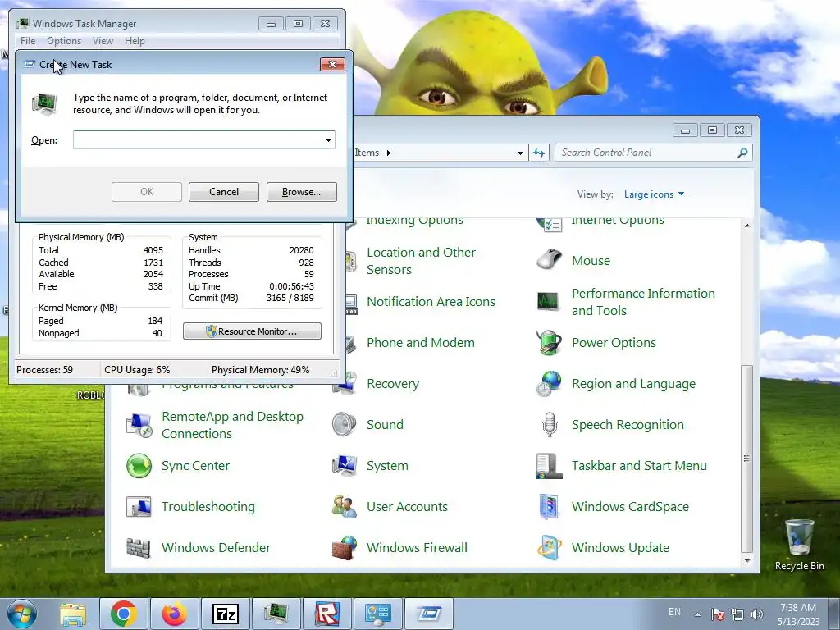Open Windows CardSpace icon
Screen dimensions: 840x630
tap(549, 507)
